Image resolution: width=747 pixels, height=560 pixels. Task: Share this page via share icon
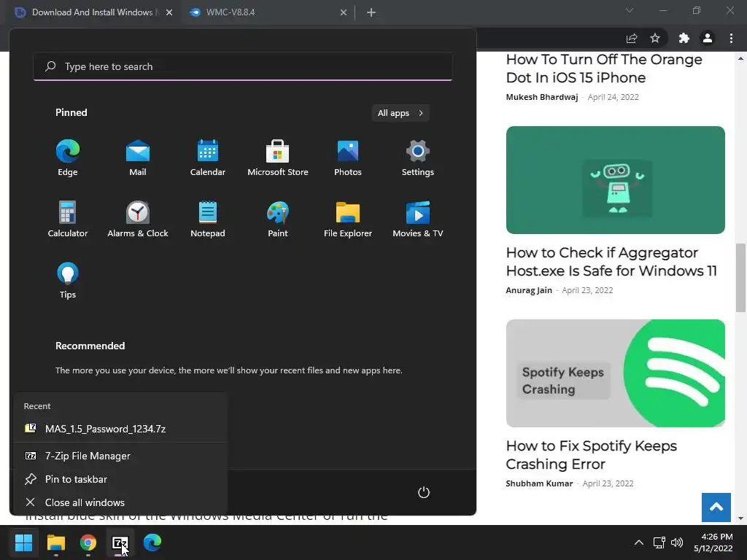tap(632, 38)
